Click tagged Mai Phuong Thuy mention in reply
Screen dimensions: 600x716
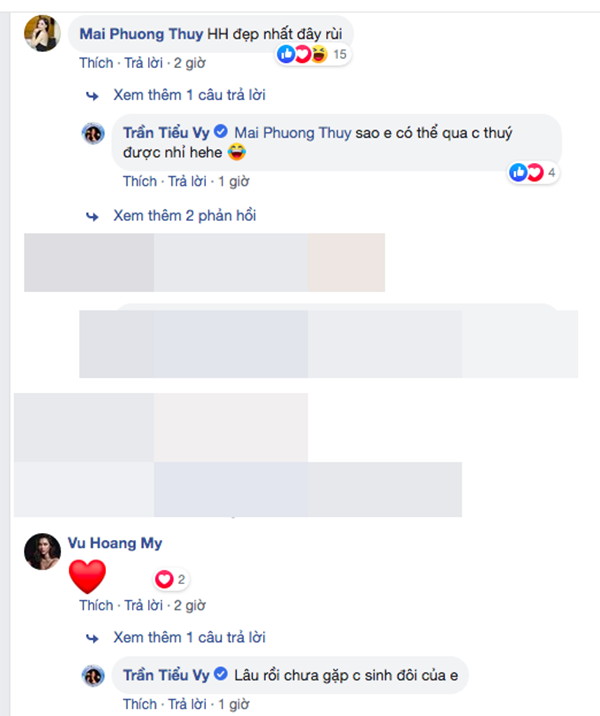point(293,133)
